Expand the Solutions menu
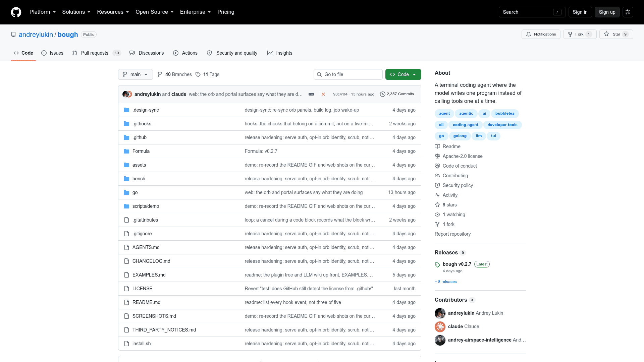The height and width of the screenshot is (362, 644). tap(76, 12)
